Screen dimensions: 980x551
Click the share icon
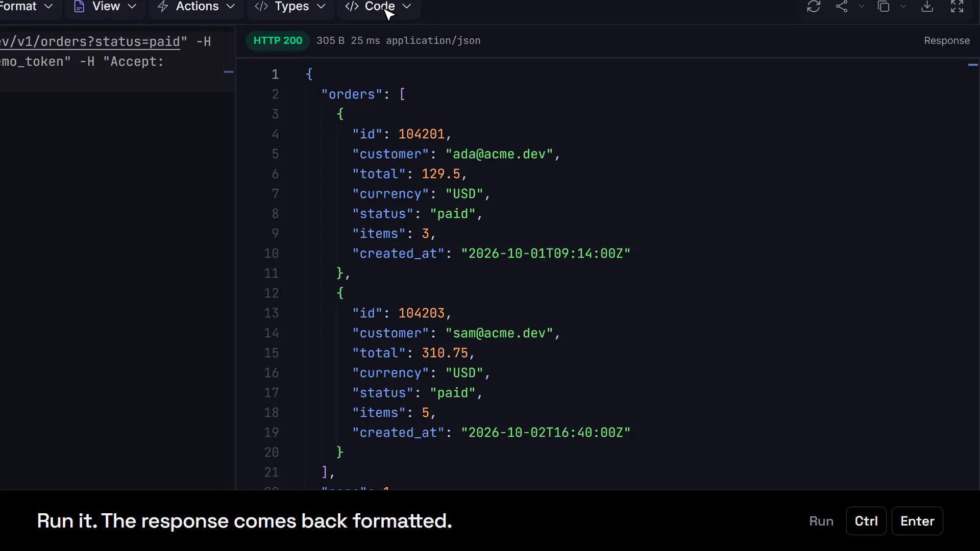pyautogui.click(x=842, y=6)
